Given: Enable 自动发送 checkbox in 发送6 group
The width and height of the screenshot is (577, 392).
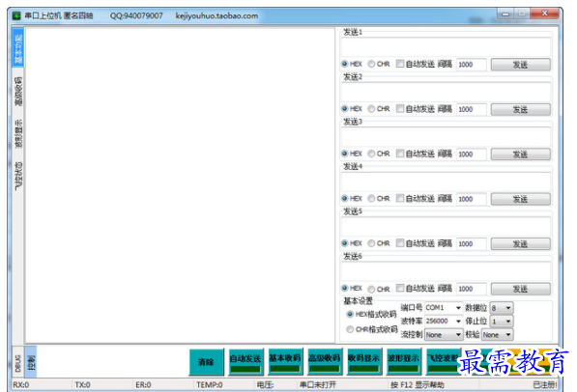Looking at the screenshot, I should [x=399, y=288].
